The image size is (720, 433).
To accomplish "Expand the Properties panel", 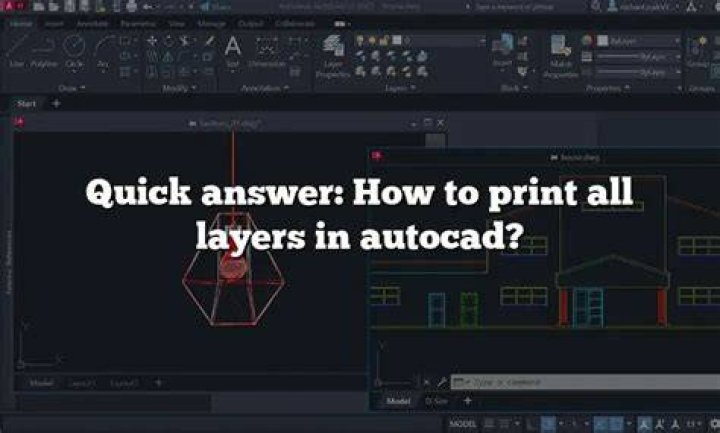I will pos(607,88).
